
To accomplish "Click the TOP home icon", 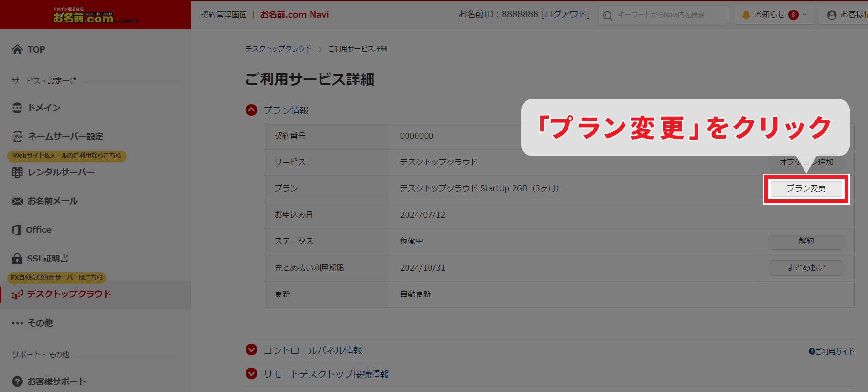I will [17, 49].
